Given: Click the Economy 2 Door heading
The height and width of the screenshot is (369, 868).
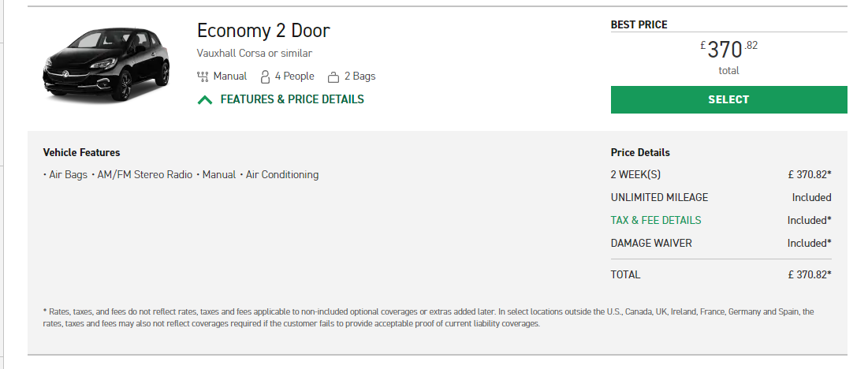Looking at the screenshot, I should tap(263, 31).
